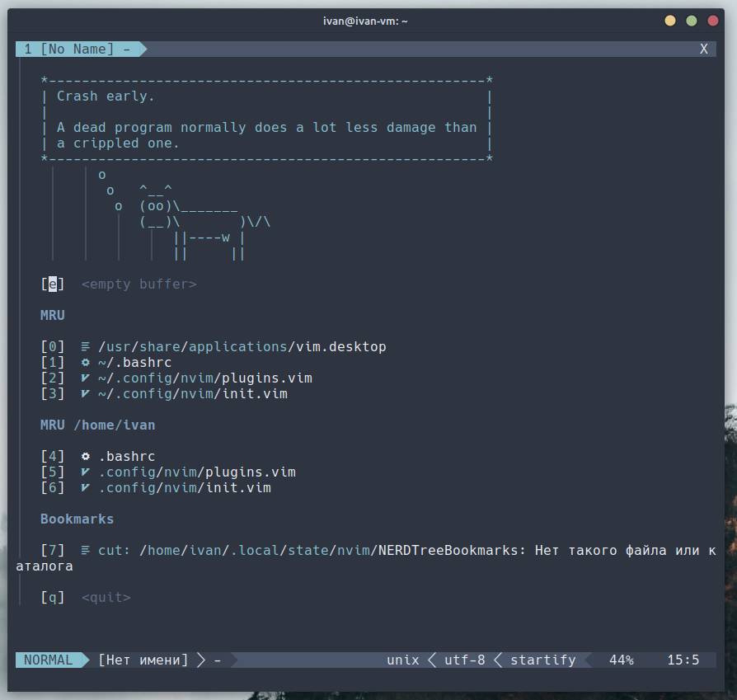Click the Bookmarks section header
The image size is (737, 700).
[x=77, y=519]
